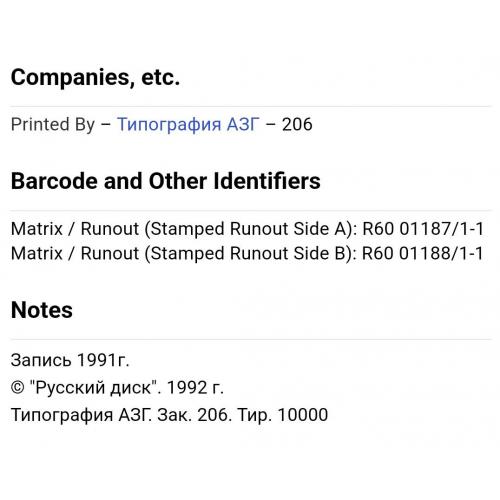Click divider line under Barcode heading
Viewport: 500px width, 500px height.
[251, 210]
